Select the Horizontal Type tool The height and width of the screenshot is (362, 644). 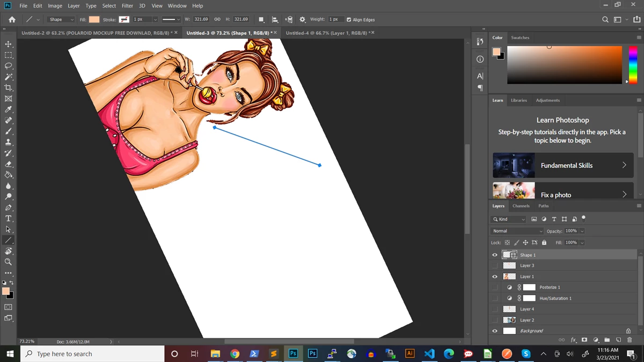9,219
